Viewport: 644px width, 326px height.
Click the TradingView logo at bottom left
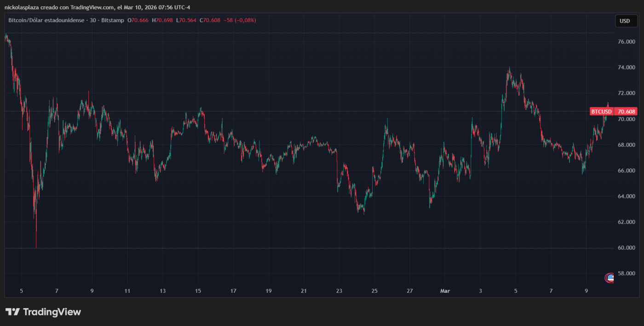point(43,312)
